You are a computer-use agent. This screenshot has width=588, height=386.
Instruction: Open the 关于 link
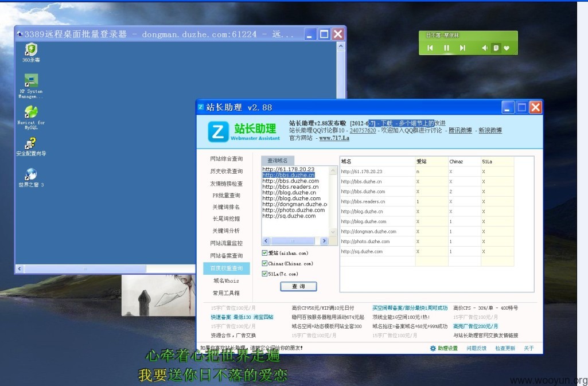(529, 348)
